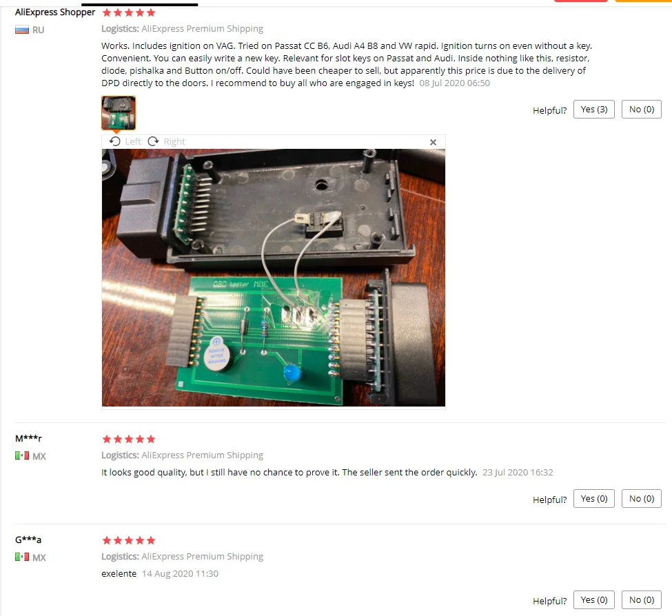
Task: Click the Mexican flag beside G***a's MX
Action: click(22, 557)
